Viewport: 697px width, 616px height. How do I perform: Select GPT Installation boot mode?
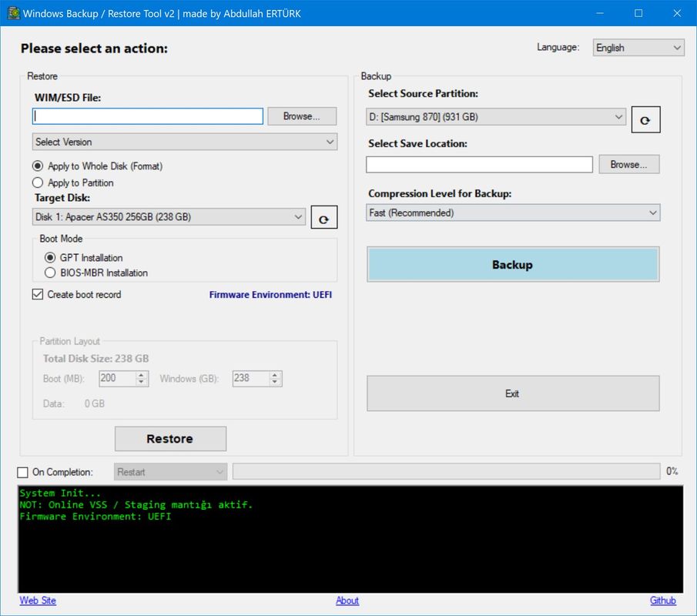coord(50,258)
